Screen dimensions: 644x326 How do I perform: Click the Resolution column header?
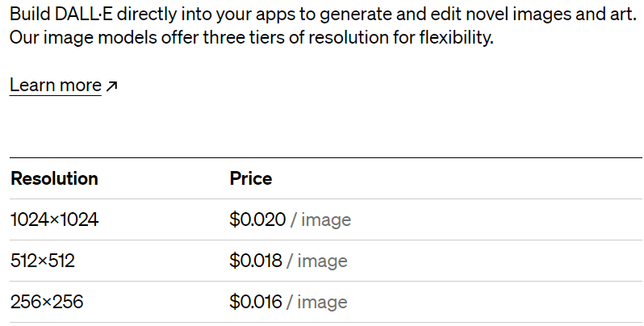[x=54, y=178]
